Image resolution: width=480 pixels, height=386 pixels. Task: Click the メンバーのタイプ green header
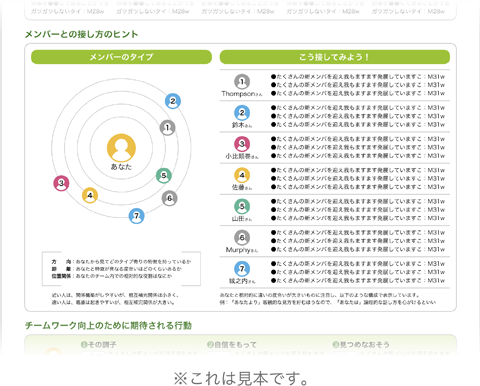tap(121, 57)
